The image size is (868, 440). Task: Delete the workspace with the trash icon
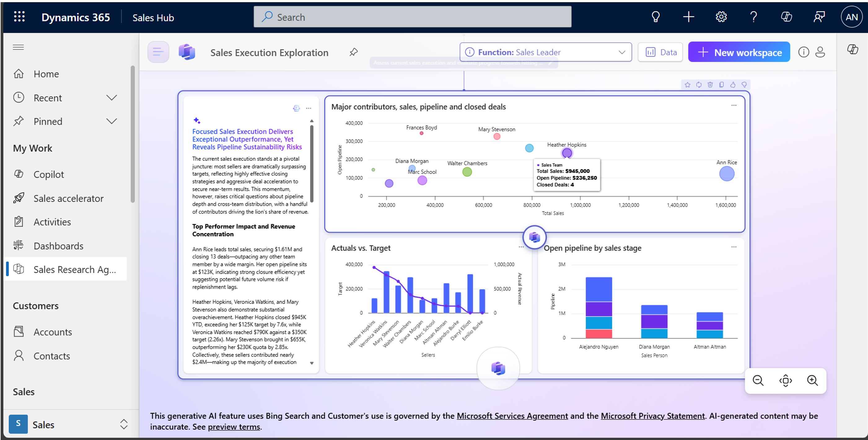(710, 85)
